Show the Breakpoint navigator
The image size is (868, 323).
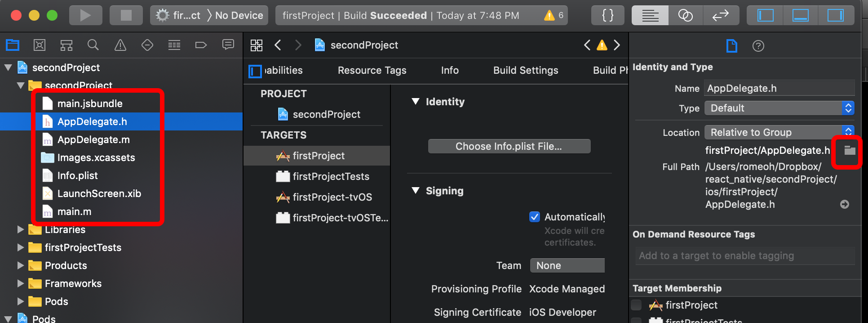pyautogui.click(x=201, y=45)
